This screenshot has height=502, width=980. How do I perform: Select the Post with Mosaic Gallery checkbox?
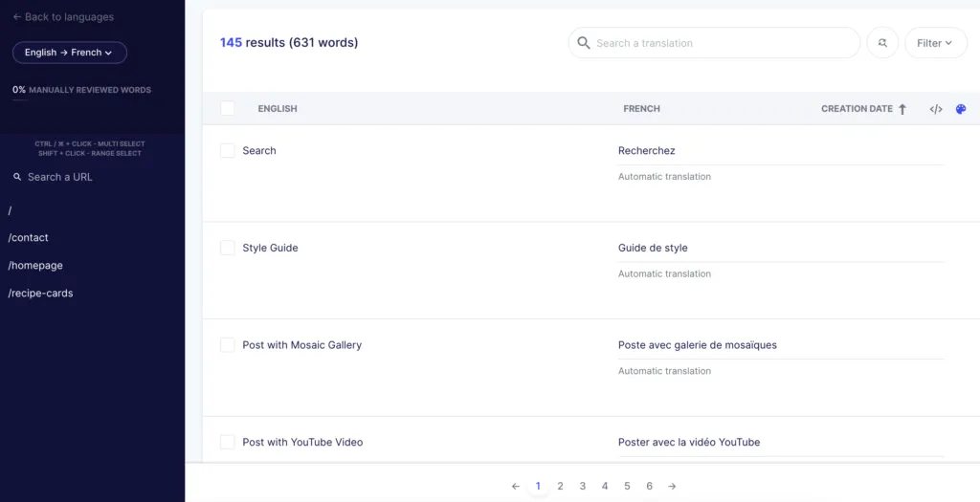pos(228,345)
